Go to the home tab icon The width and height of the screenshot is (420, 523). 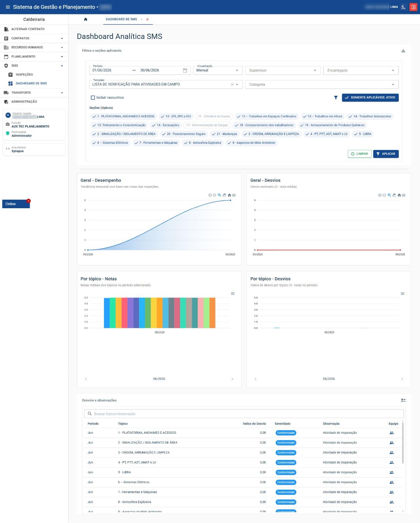click(86, 19)
